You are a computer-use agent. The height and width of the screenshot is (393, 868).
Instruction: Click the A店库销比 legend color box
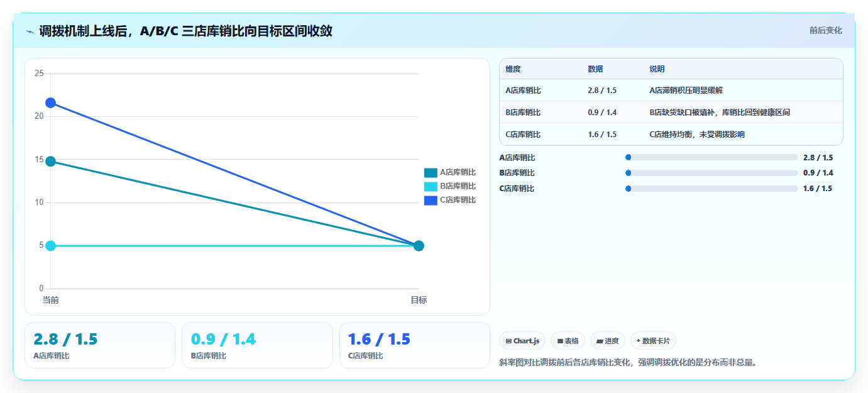(431, 172)
